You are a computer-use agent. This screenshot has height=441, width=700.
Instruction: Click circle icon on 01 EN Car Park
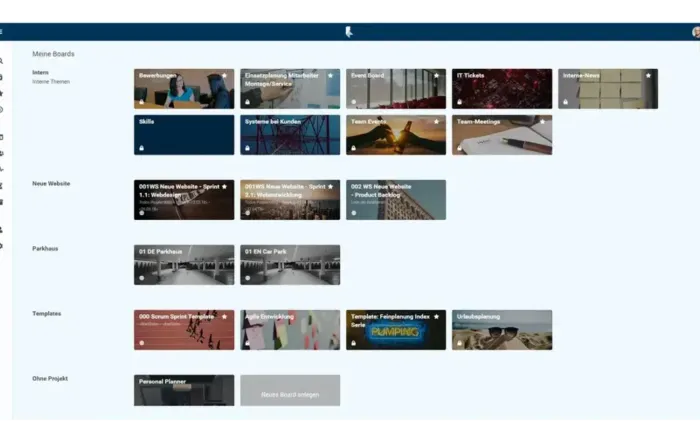pyautogui.click(x=247, y=278)
